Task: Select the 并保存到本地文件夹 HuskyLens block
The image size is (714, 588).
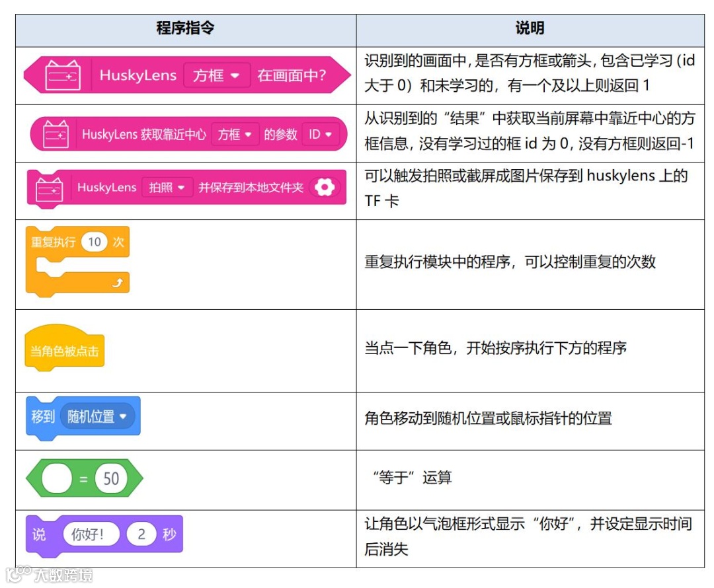Action: 186,189
